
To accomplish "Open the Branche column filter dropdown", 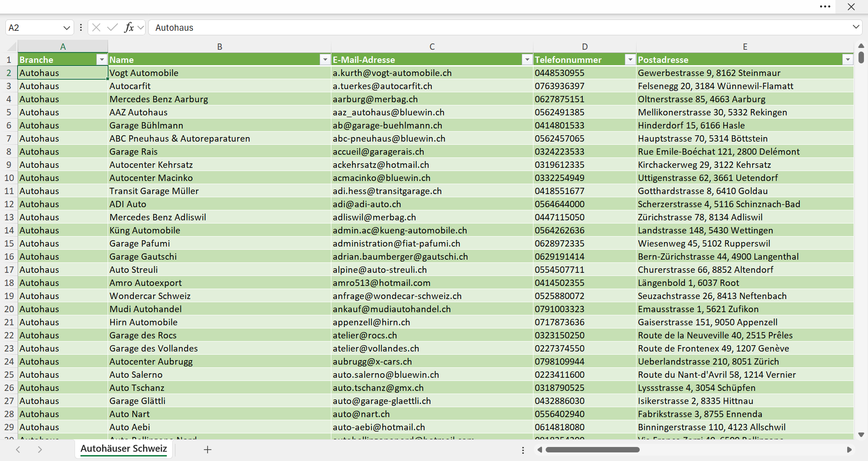I will (102, 60).
